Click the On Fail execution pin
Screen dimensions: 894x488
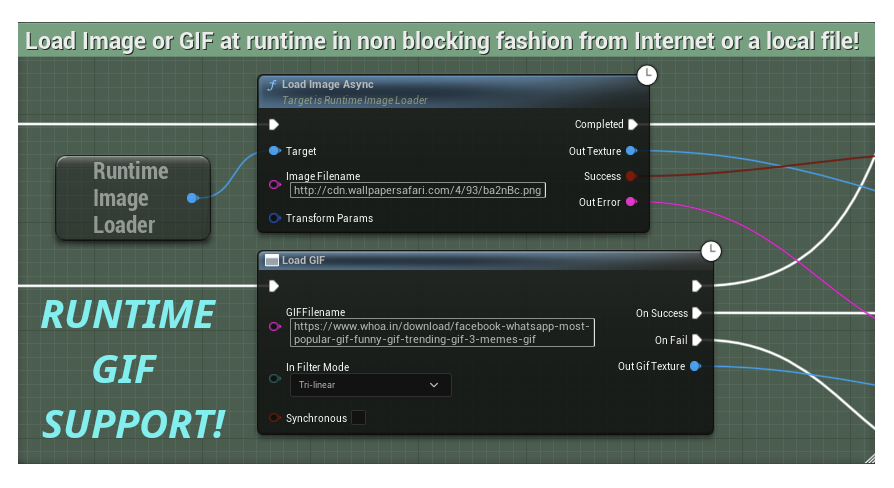click(x=697, y=340)
